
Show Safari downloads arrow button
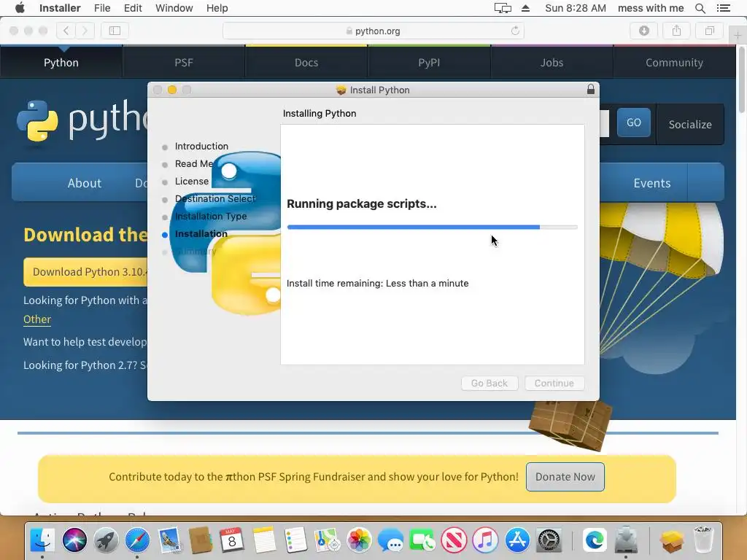(x=643, y=31)
